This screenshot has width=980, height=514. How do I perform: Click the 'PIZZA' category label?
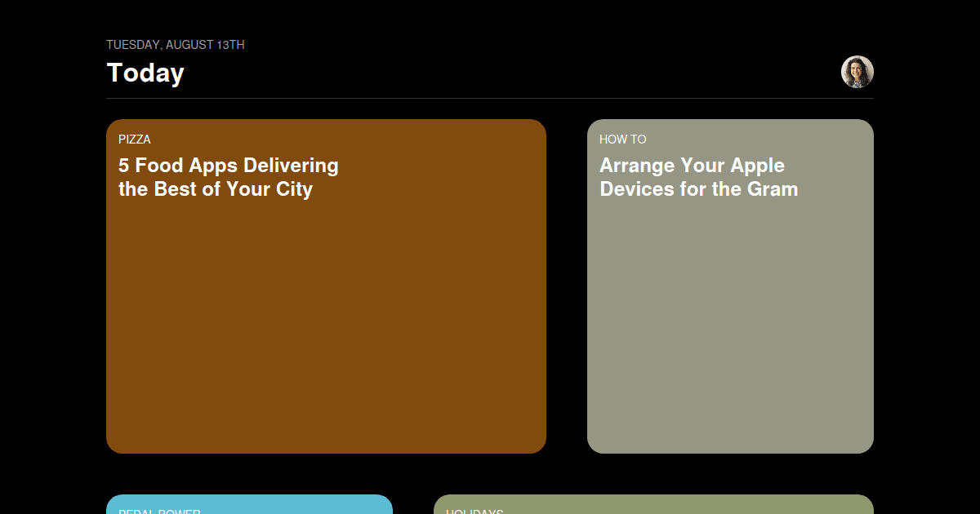point(135,140)
